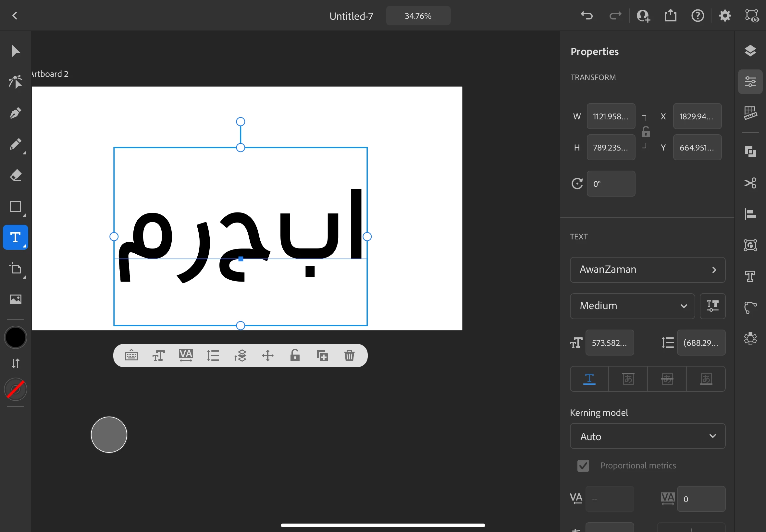Viewport: 766px width, 532px height.
Task: Toggle Proportional metrics checkbox
Action: coord(583,466)
